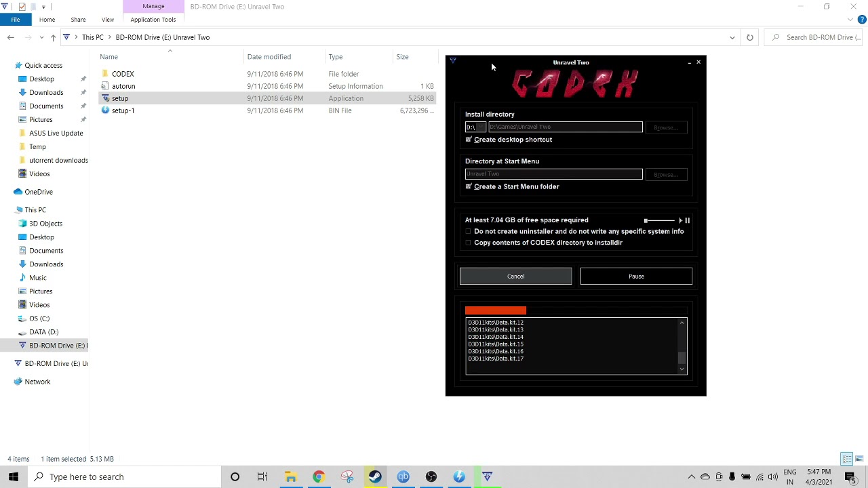This screenshot has height=488, width=868.
Task: Sort files by Name column header
Action: click(x=108, y=57)
